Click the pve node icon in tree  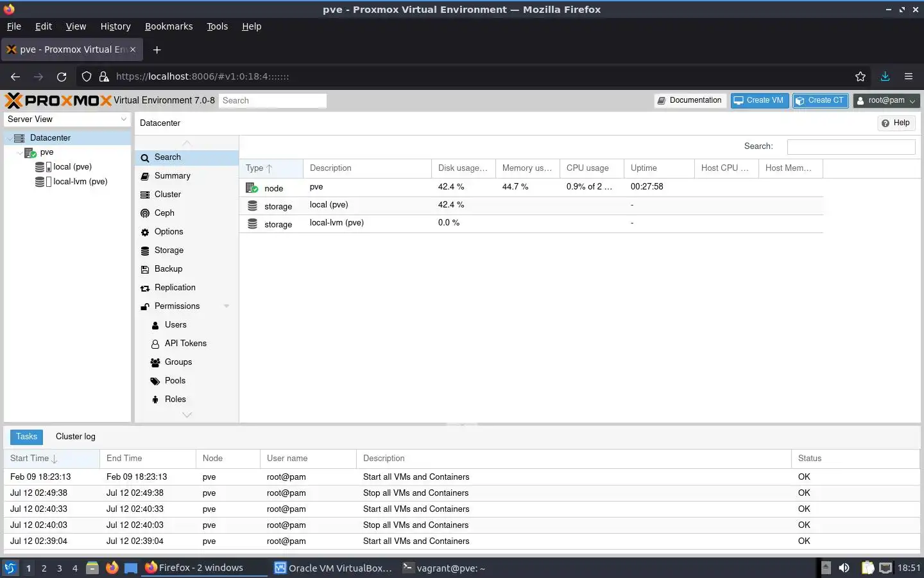30,153
